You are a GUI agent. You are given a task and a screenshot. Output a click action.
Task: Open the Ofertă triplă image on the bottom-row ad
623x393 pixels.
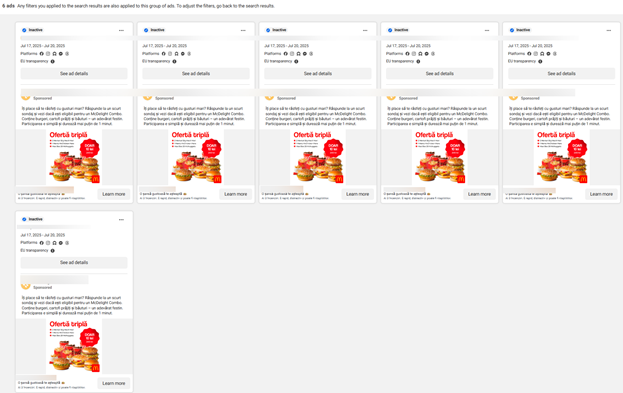pyautogui.click(x=74, y=346)
